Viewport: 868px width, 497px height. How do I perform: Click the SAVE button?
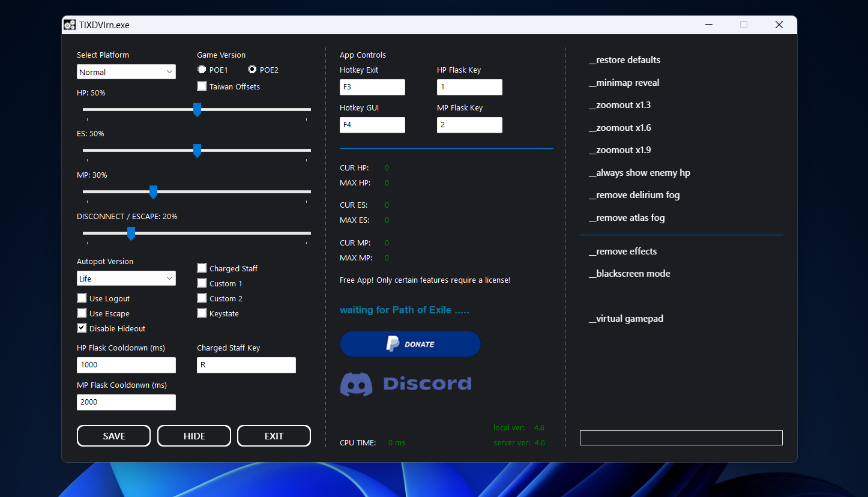tap(114, 436)
